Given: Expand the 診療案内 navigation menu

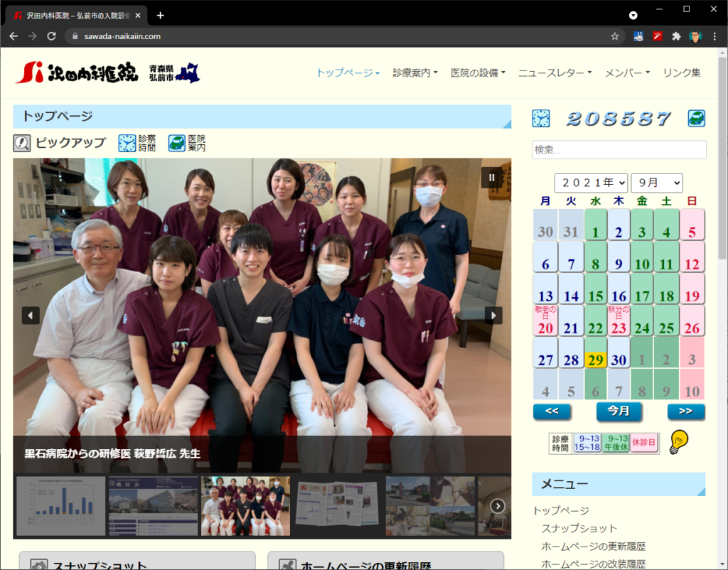Looking at the screenshot, I should pyautogui.click(x=415, y=73).
